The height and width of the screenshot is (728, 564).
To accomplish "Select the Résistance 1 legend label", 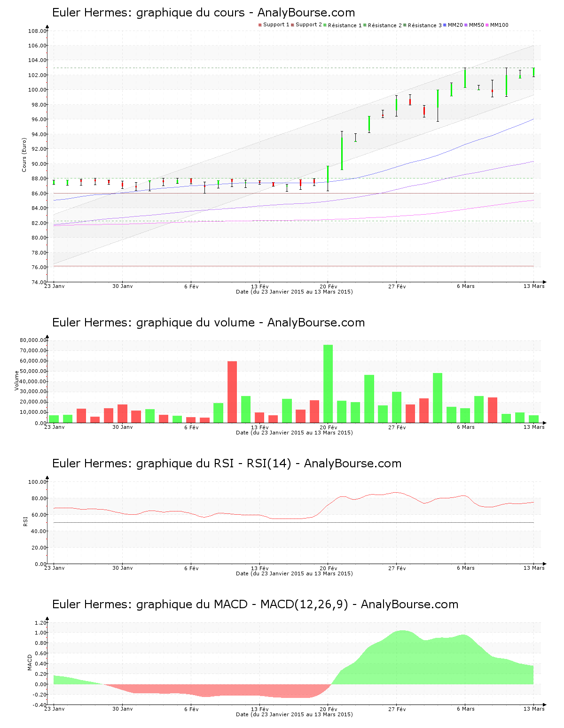I will pos(345,25).
